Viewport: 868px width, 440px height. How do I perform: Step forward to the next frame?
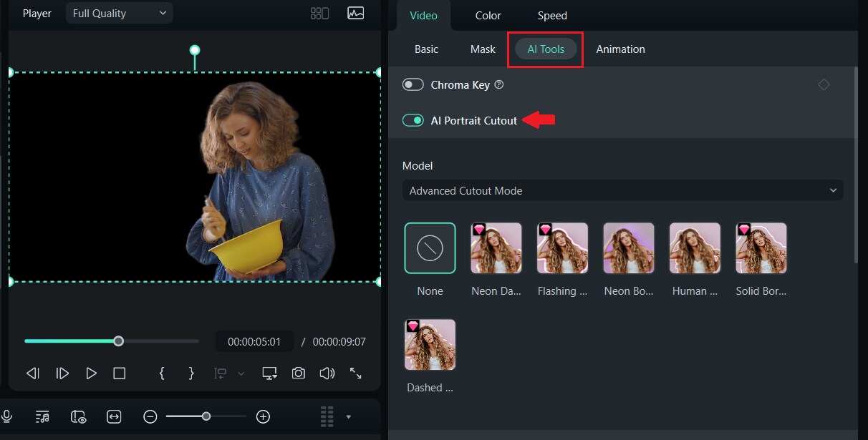(x=62, y=373)
